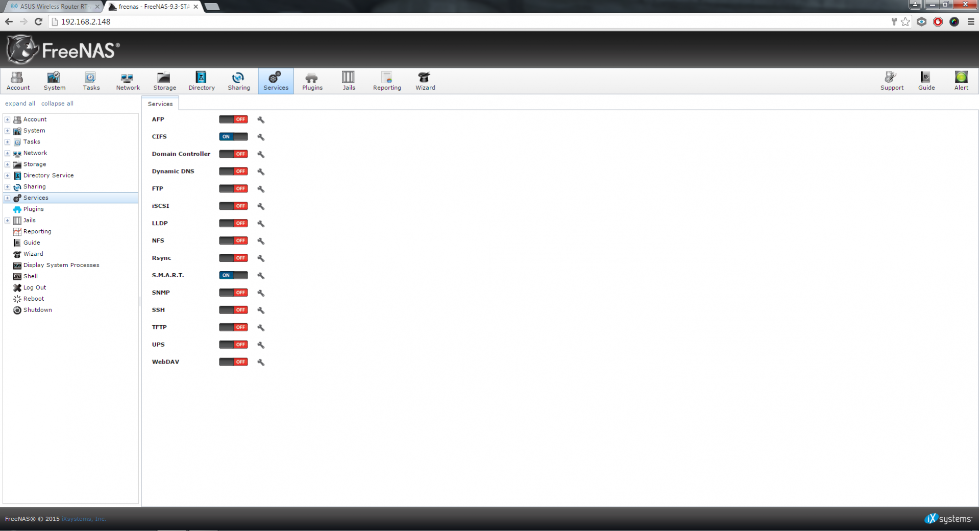The image size is (980, 531).
Task: Enable the FTP service toggle
Action: [x=233, y=189]
